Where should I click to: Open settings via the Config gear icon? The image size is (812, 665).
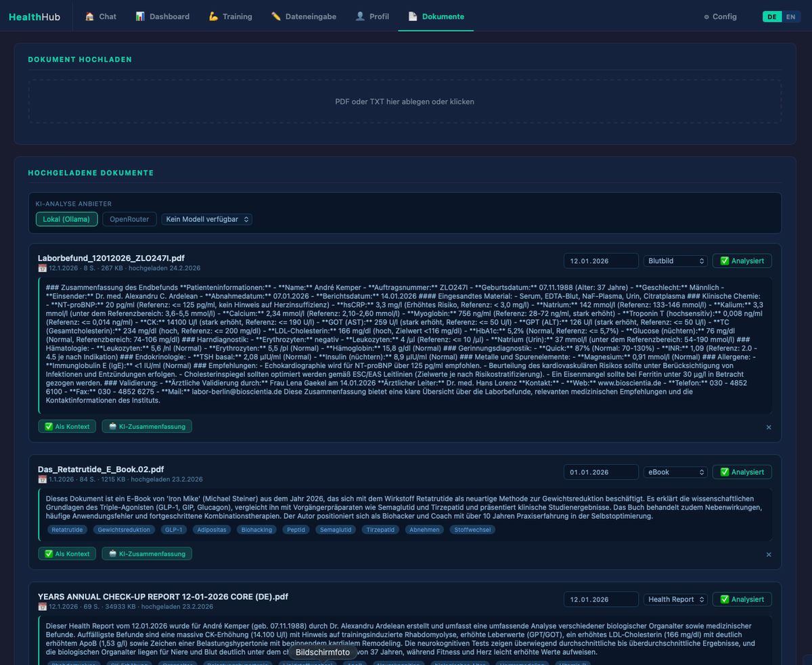point(705,16)
